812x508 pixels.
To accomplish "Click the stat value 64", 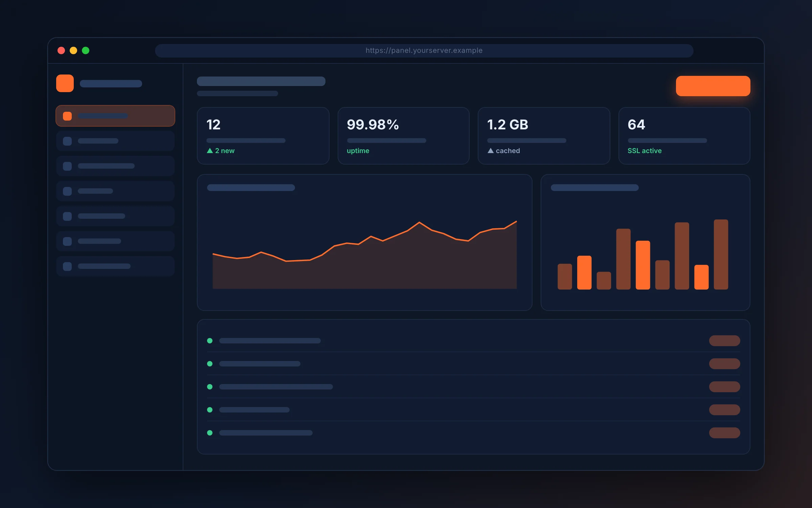I will [x=636, y=125].
